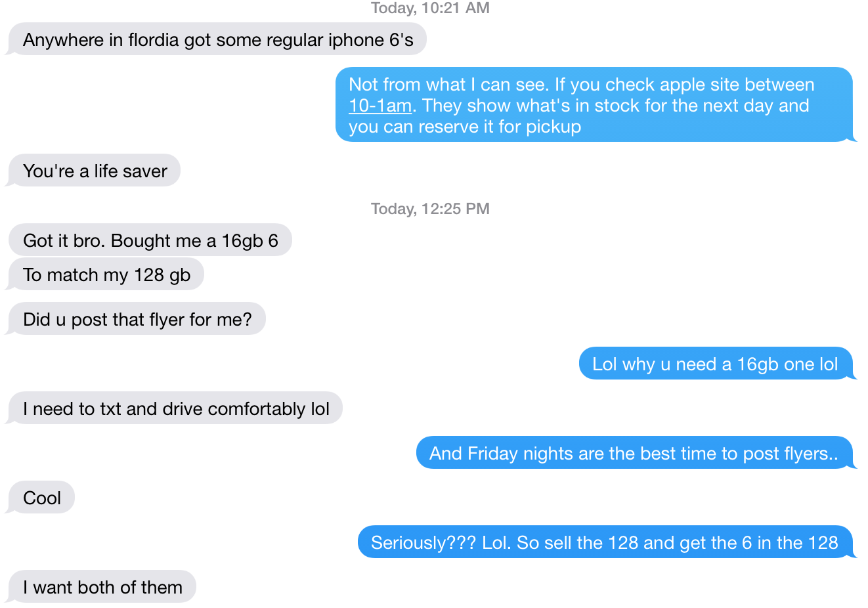Screen dimensions: 868x608
Task: Tap the underlined 10-1am time link
Action: pos(380,106)
